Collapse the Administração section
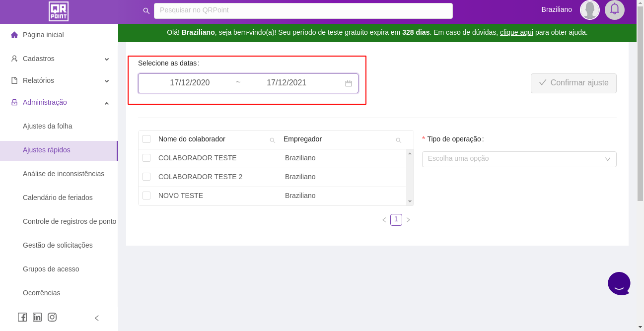The image size is (644, 331). 60,102
